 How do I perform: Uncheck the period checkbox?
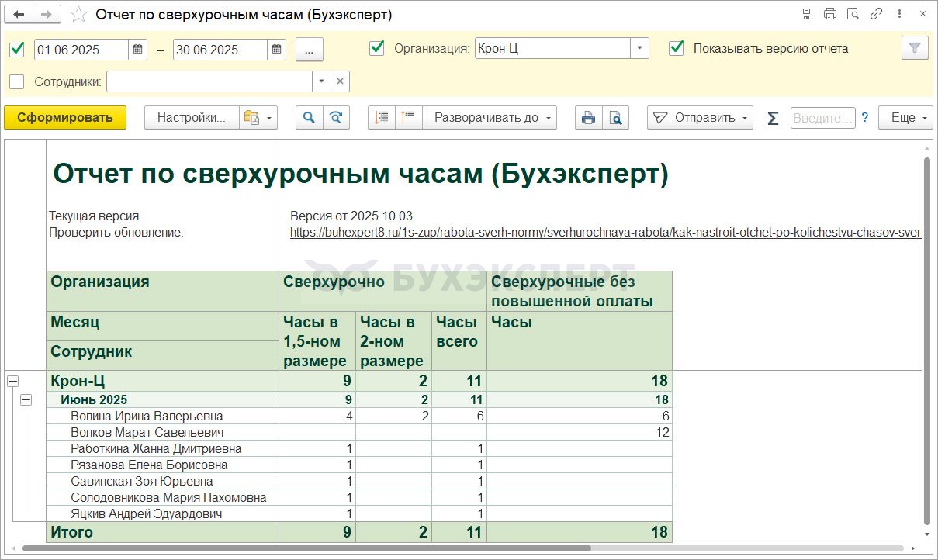pos(17,49)
